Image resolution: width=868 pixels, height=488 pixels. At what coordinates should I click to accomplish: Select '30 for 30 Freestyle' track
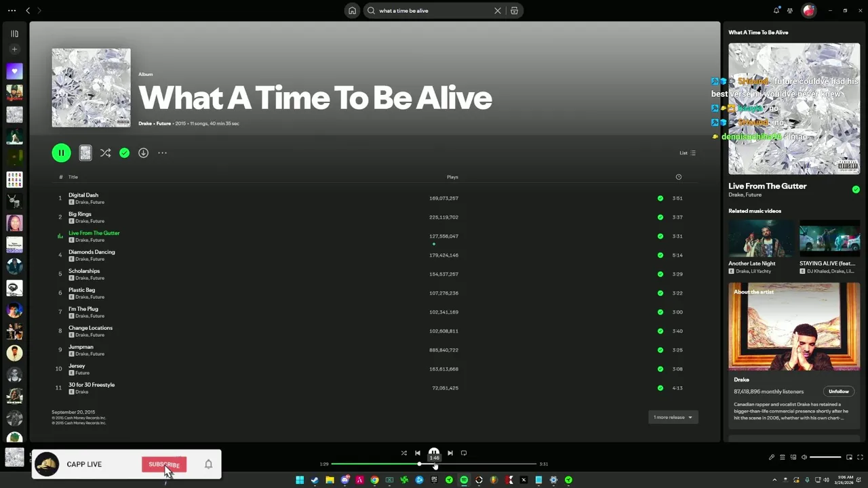coord(375,388)
